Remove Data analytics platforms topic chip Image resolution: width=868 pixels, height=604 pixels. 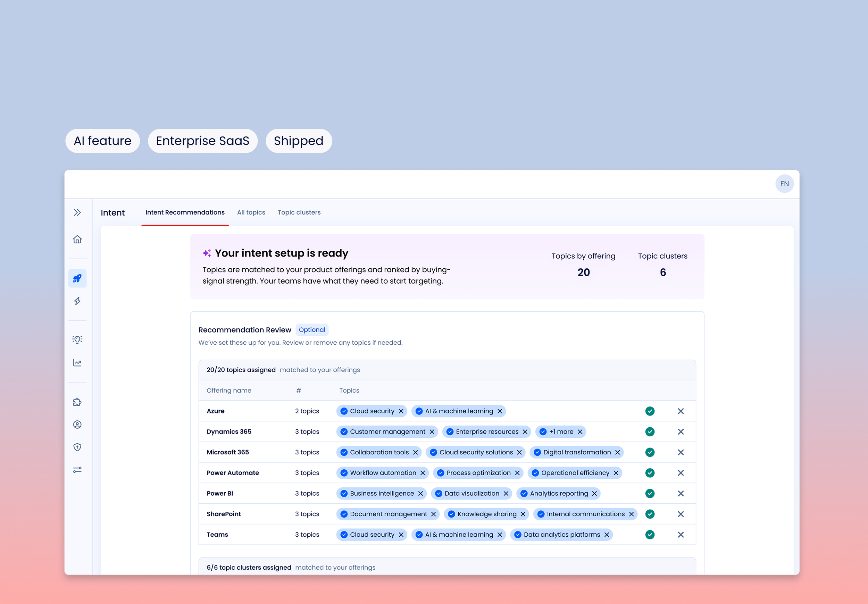click(x=607, y=535)
